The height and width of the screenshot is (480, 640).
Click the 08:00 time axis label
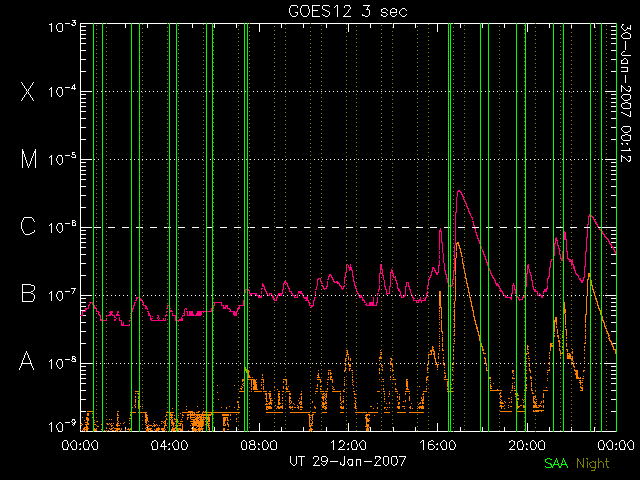pyautogui.click(x=259, y=445)
